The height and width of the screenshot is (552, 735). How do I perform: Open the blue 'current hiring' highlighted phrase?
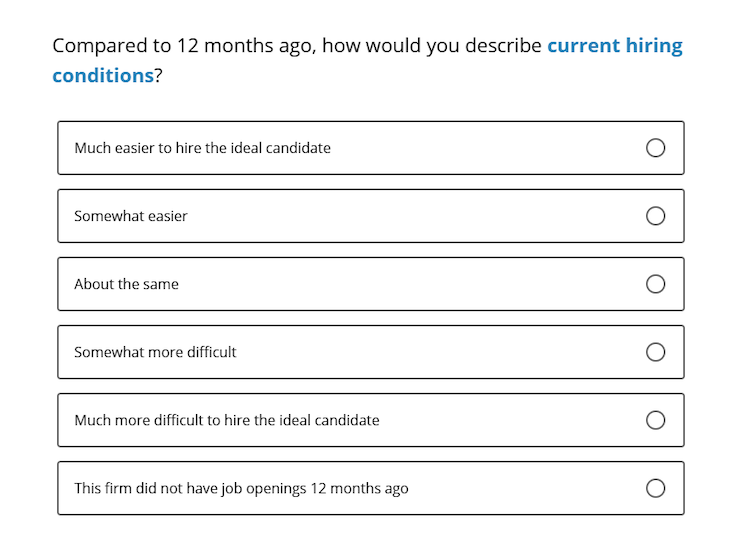point(615,45)
